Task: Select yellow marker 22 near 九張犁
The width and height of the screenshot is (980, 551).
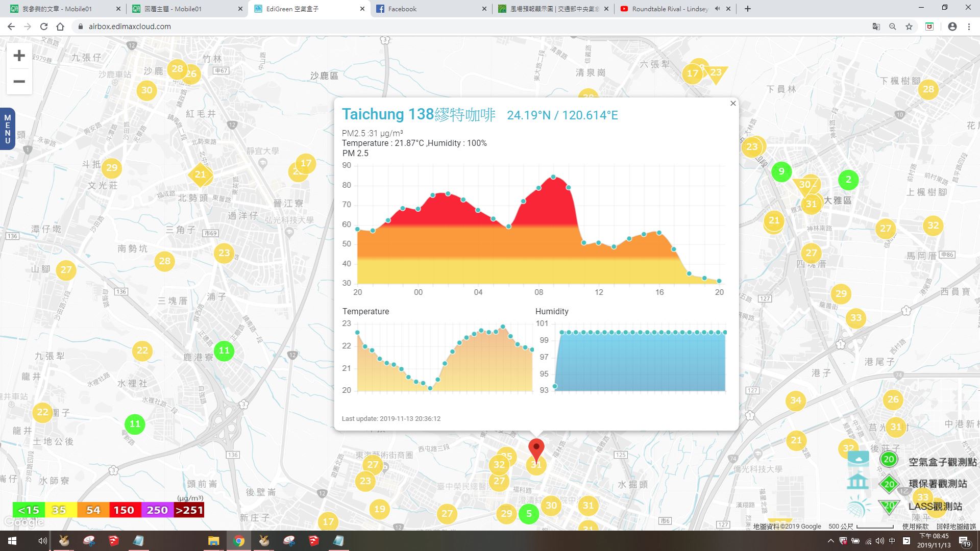Action: [142, 350]
